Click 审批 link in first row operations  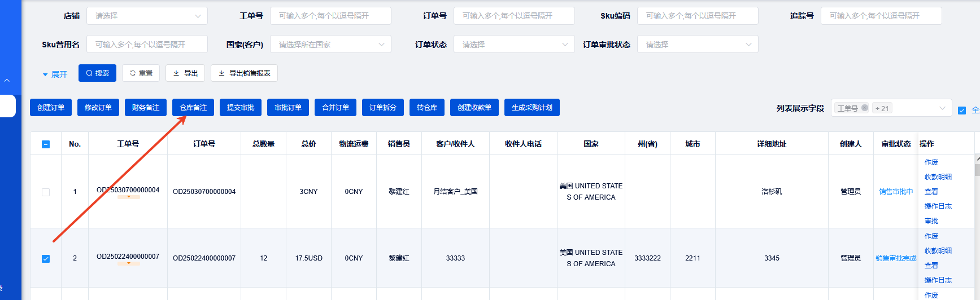931,221
